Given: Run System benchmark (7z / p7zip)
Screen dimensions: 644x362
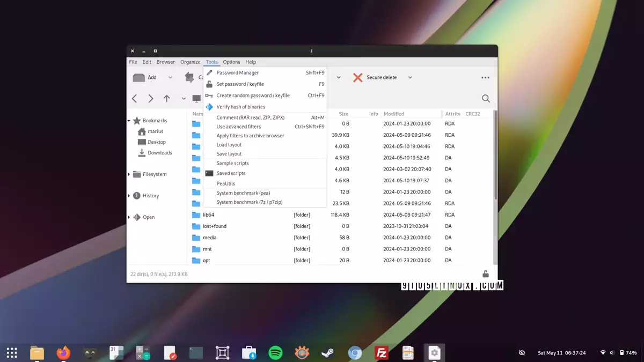Looking at the screenshot, I should coord(265,202).
